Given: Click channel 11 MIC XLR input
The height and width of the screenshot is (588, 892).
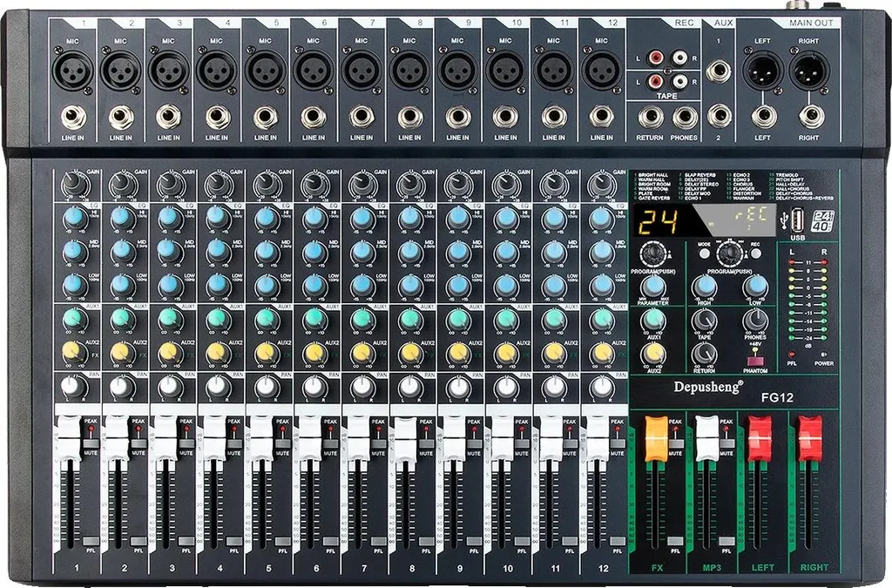Looking at the screenshot, I should pos(553,71).
